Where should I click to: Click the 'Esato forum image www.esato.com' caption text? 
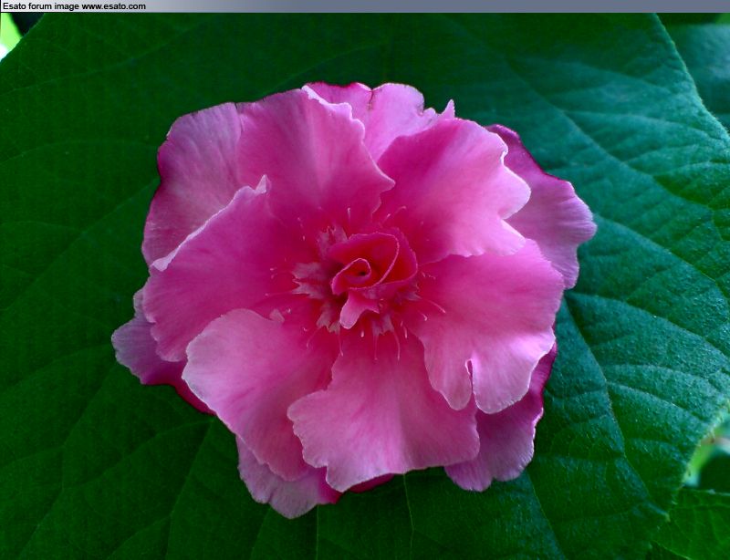coord(74,6)
